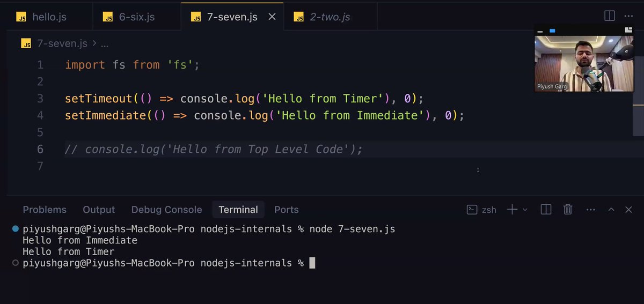Minimize the video overlay with dash icon

(x=540, y=31)
